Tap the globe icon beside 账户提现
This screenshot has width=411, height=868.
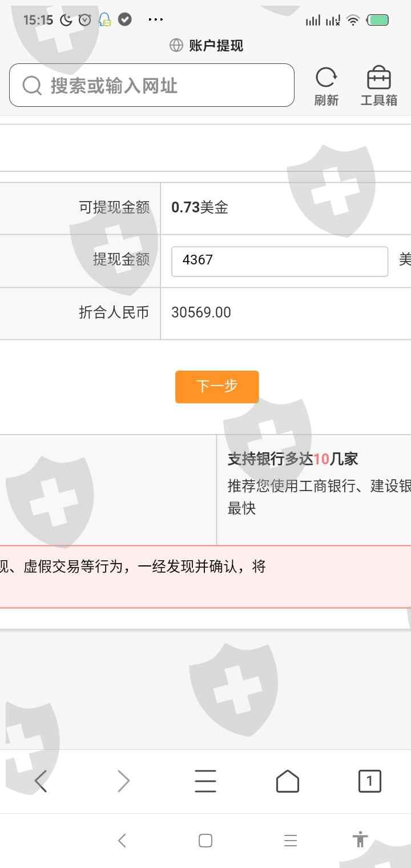tap(176, 45)
